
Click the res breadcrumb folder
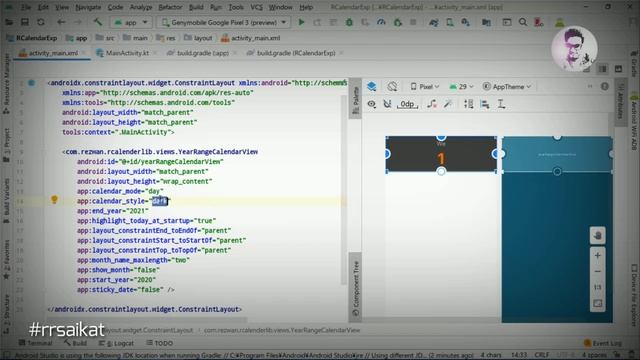coord(166,38)
